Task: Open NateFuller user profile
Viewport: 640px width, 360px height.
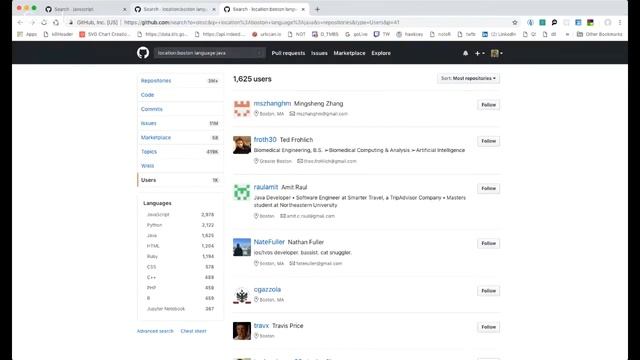Action: click(269, 242)
